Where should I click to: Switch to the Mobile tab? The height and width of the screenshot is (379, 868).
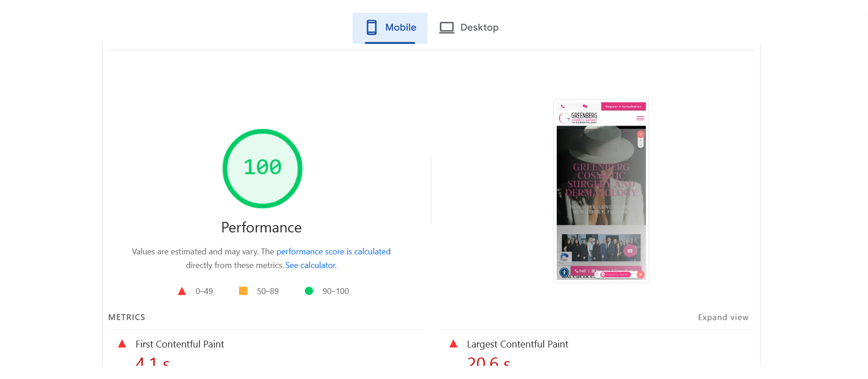click(x=390, y=28)
